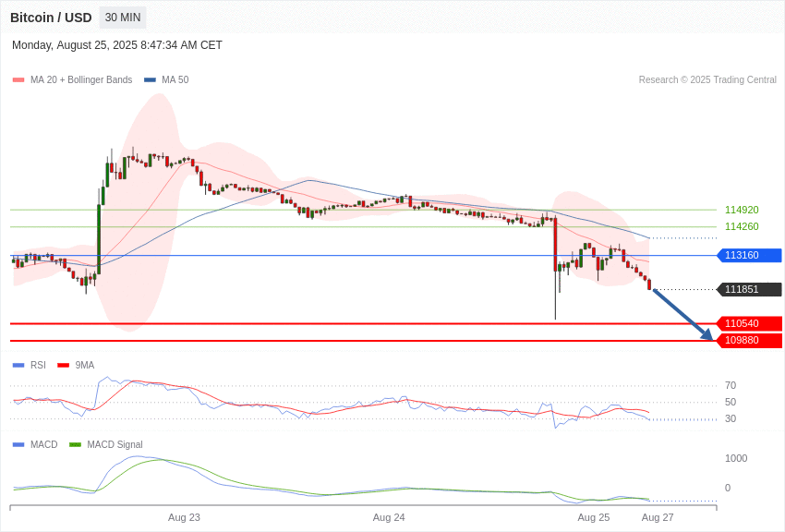Click the Aug 25 date axis label
785x532 pixels.
[594, 517]
